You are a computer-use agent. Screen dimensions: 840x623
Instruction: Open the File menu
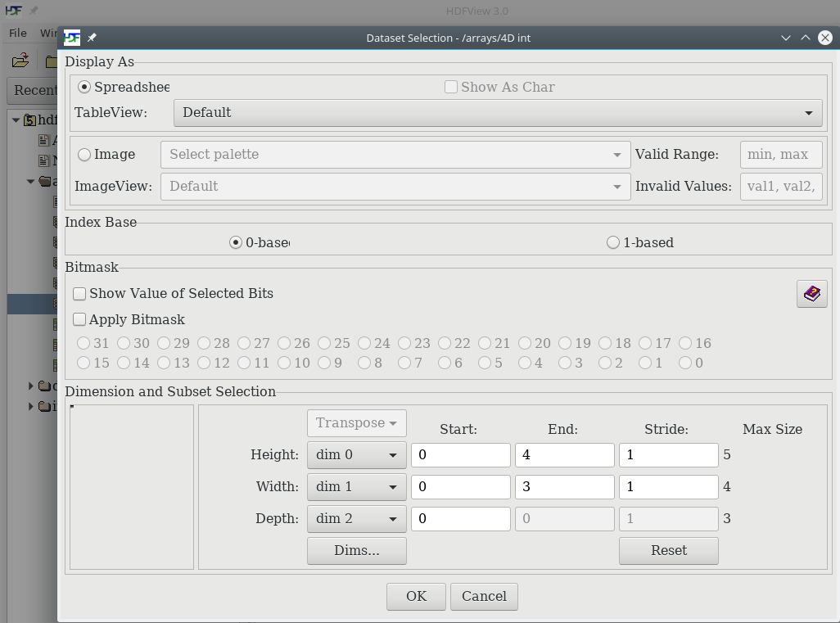[18, 33]
